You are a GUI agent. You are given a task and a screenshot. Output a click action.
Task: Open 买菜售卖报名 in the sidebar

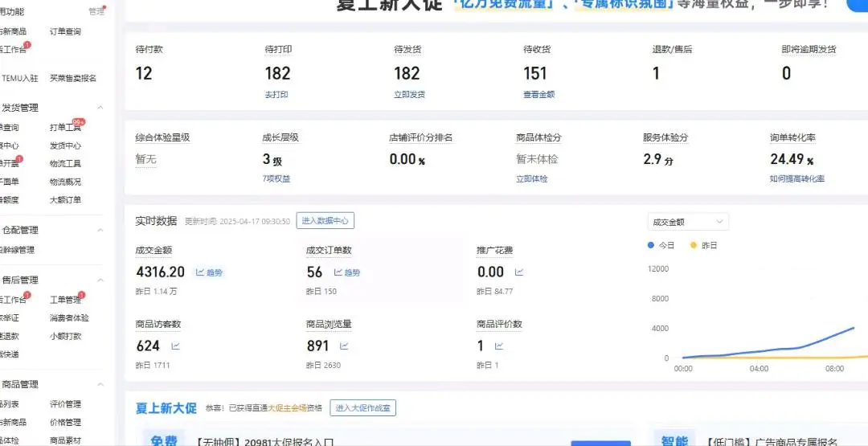(x=73, y=79)
